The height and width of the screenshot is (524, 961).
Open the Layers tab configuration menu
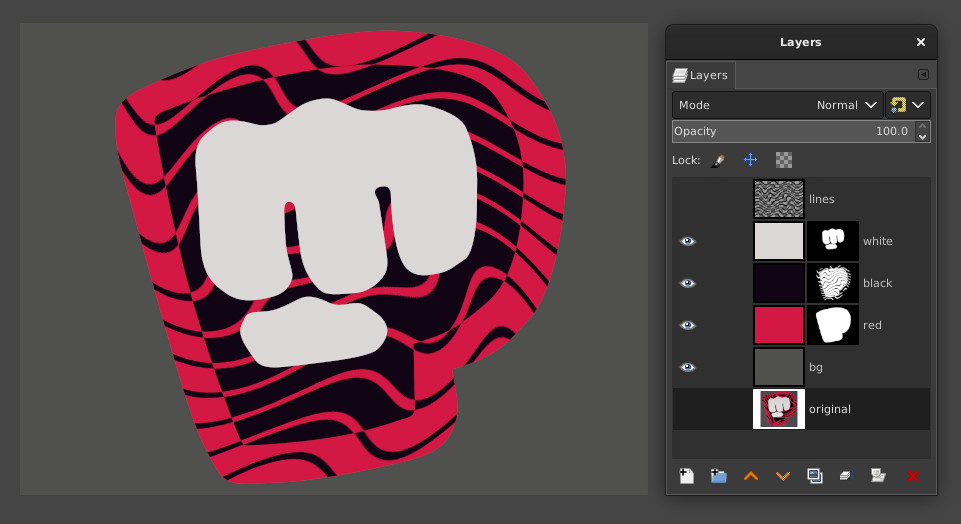pos(923,75)
